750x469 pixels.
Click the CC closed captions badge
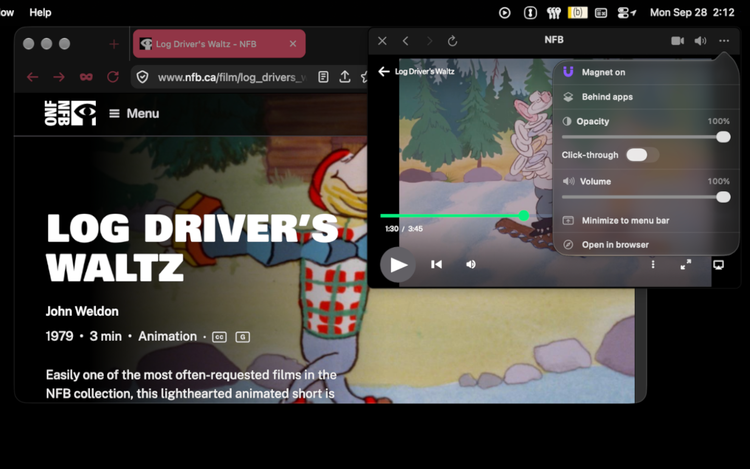[220, 337]
